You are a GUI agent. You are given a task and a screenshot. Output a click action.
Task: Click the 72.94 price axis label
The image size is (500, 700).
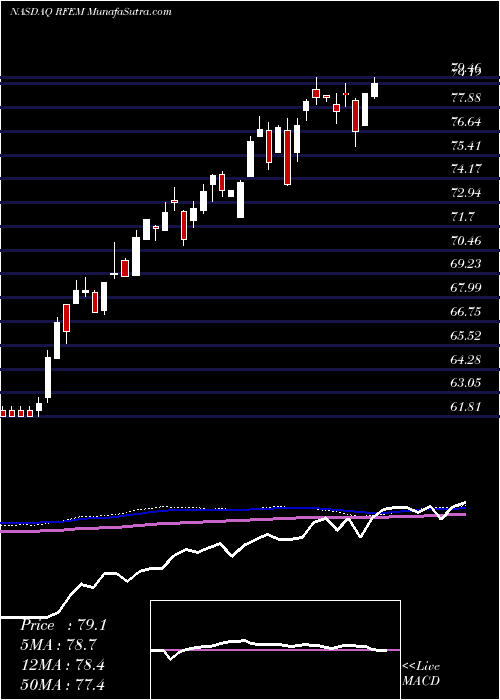pyautogui.click(x=467, y=193)
